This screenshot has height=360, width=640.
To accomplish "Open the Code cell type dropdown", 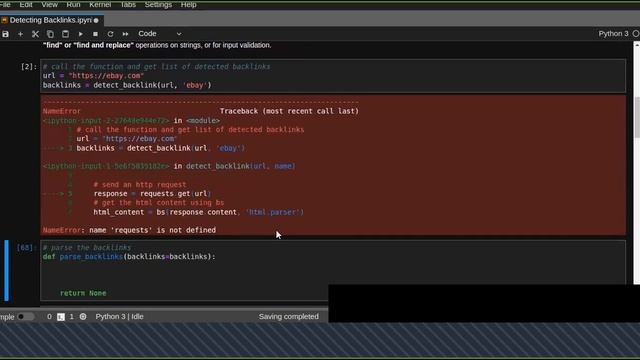I will click(x=160, y=34).
